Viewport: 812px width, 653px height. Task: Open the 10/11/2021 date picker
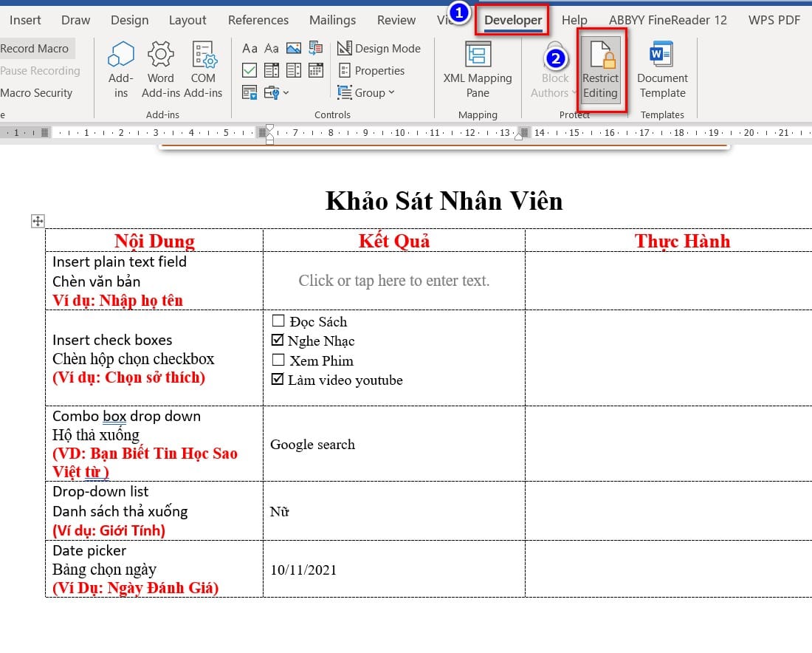pyautogui.click(x=303, y=570)
